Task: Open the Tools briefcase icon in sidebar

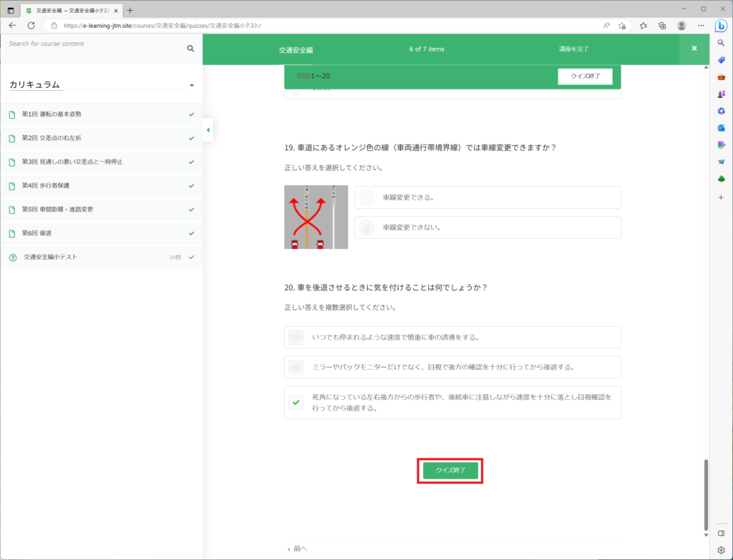Action: (721, 77)
